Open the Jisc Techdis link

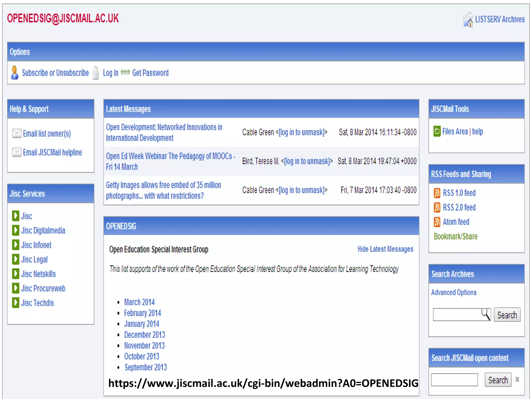coord(37,303)
